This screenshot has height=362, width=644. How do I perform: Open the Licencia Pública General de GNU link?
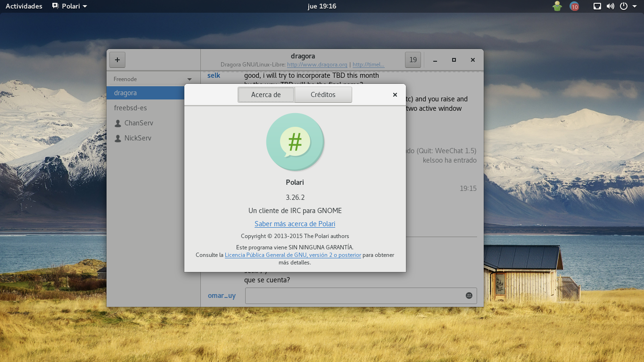pyautogui.click(x=293, y=255)
